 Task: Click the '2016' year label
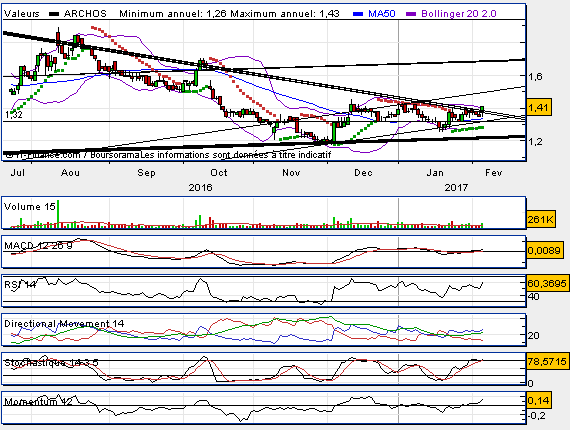tap(200, 187)
